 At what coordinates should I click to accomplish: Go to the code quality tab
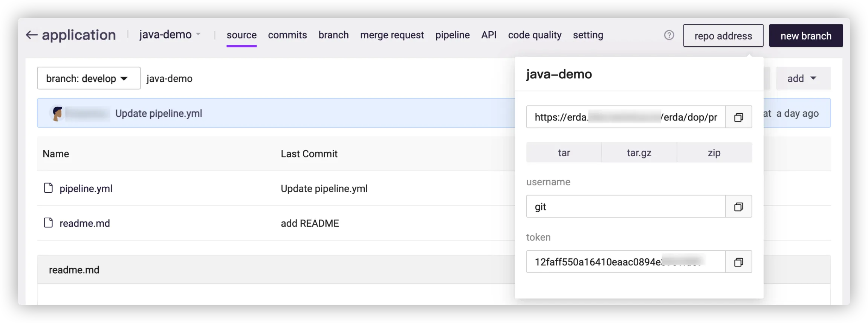pos(535,35)
